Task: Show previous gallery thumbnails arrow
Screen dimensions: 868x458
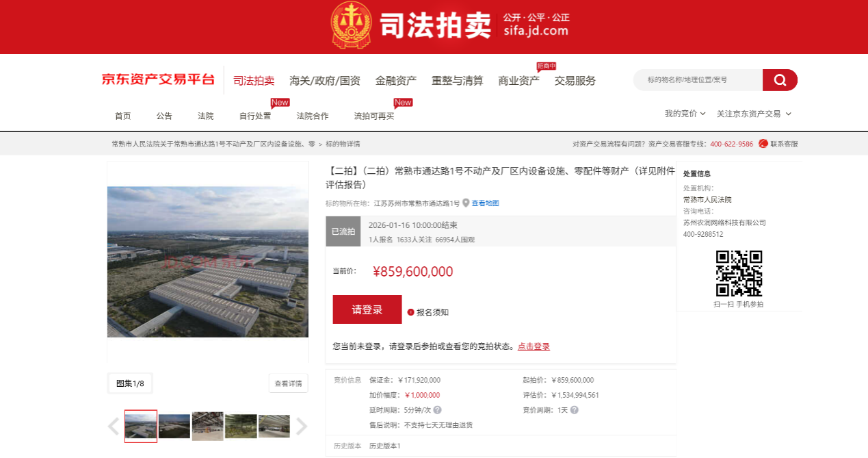Action: [x=114, y=427]
